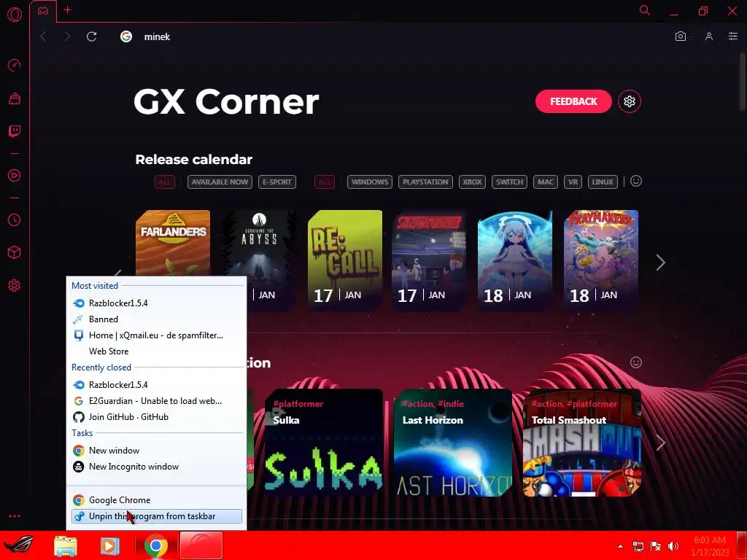Open media player taskbar icon
747x560 pixels.
(x=109, y=545)
